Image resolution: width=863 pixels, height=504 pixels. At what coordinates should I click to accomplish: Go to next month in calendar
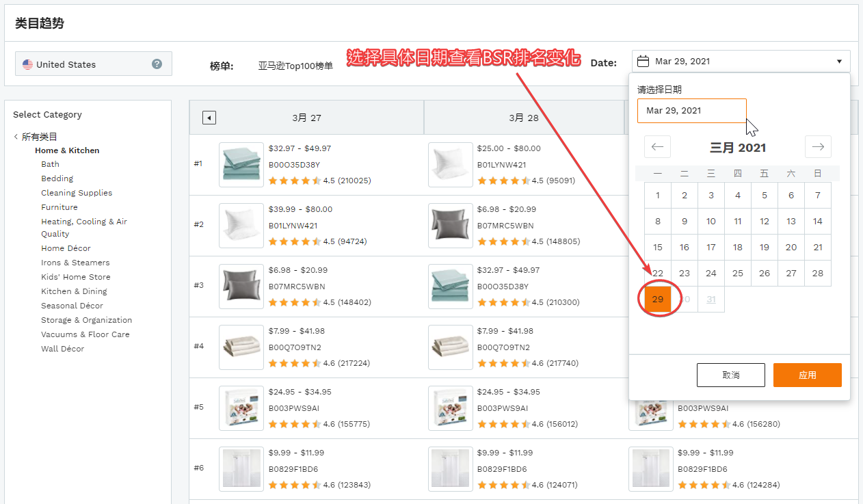[x=818, y=147]
